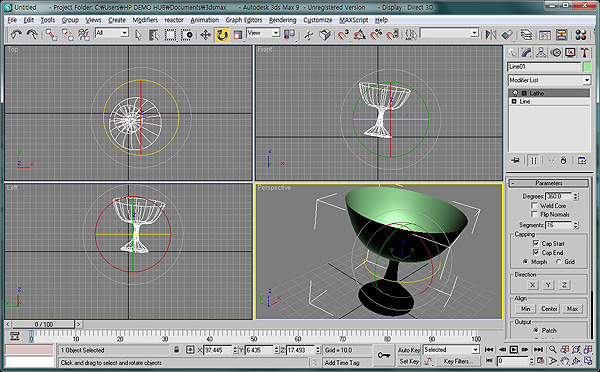Expand the Line stack entry sub-objects
The image size is (600, 372).
pyautogui.click(x=514, y=101)
